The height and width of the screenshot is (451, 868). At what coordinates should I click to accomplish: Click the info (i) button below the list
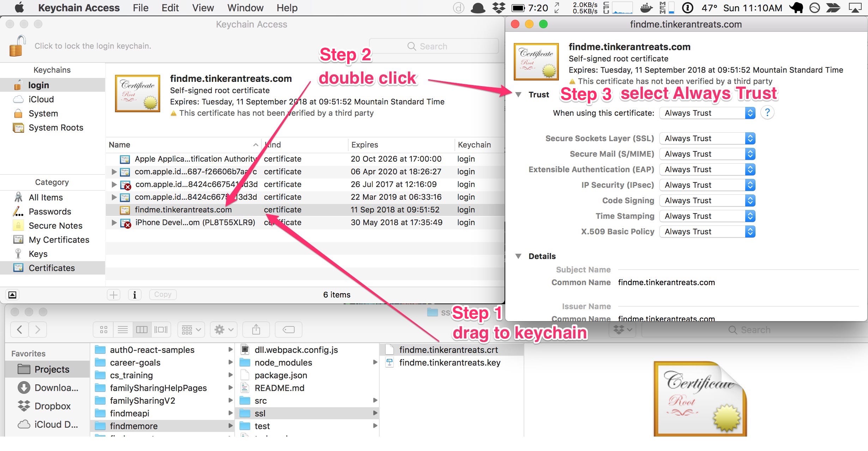coord(134,295)
